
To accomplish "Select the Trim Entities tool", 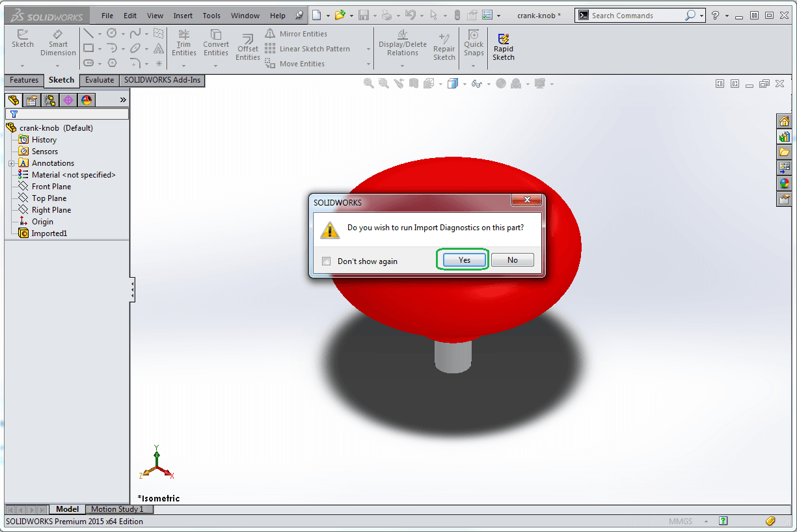I will tap(184, 43).
